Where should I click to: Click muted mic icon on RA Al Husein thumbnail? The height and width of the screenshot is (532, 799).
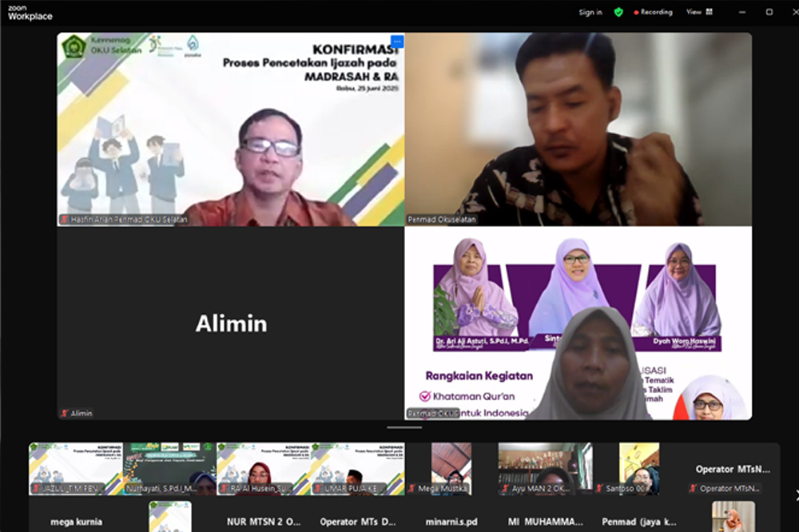pos(224,488)
